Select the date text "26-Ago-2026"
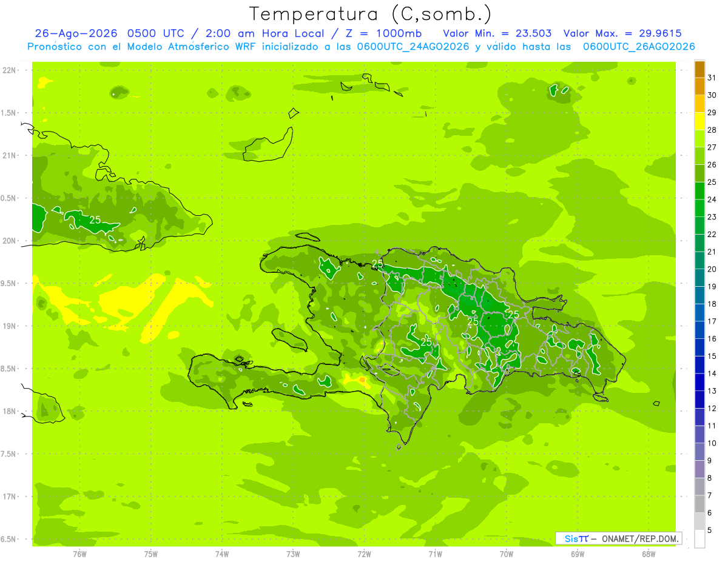 (75, 33)
